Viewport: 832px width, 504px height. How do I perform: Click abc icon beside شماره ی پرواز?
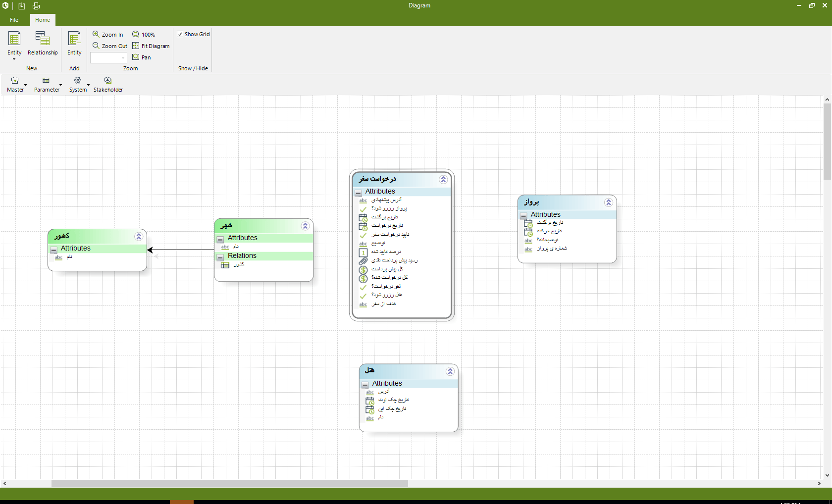pyautogui.click(x=528, y=249)
